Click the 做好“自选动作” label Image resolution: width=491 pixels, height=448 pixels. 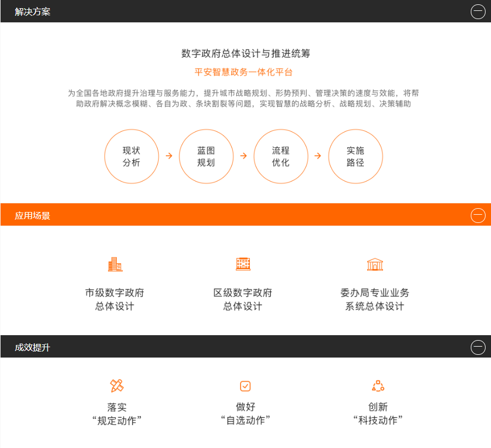pyautogui.click(x=245, y=414)
